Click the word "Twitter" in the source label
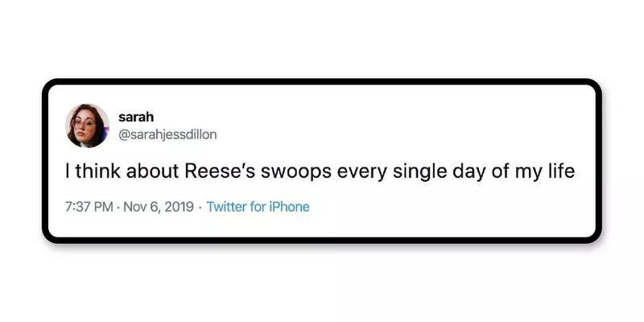Image resolution: width=644 pixels, height=322 pixels. 226,207
